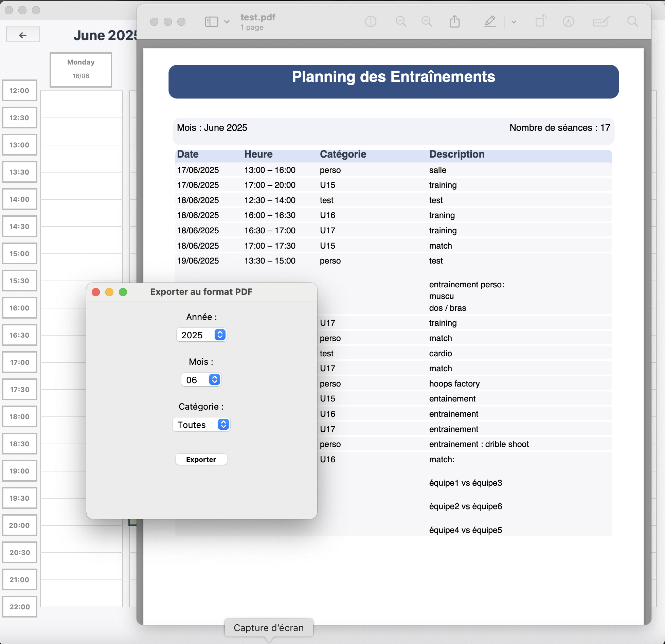
Task: Zoom out of test.pdf
Action: 401,22
